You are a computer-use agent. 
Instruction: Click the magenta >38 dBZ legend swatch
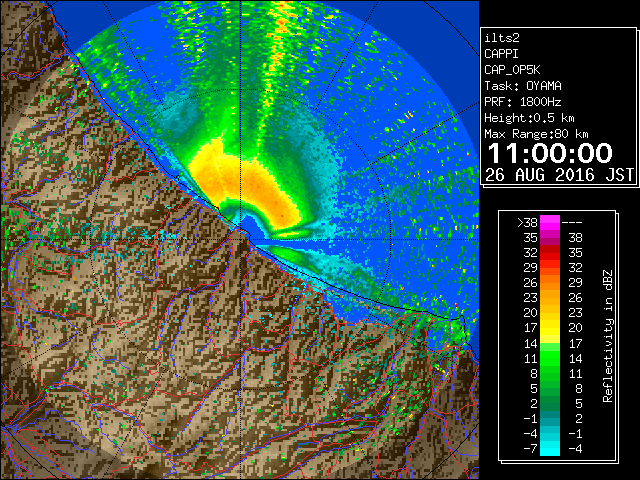coord(550,222)
